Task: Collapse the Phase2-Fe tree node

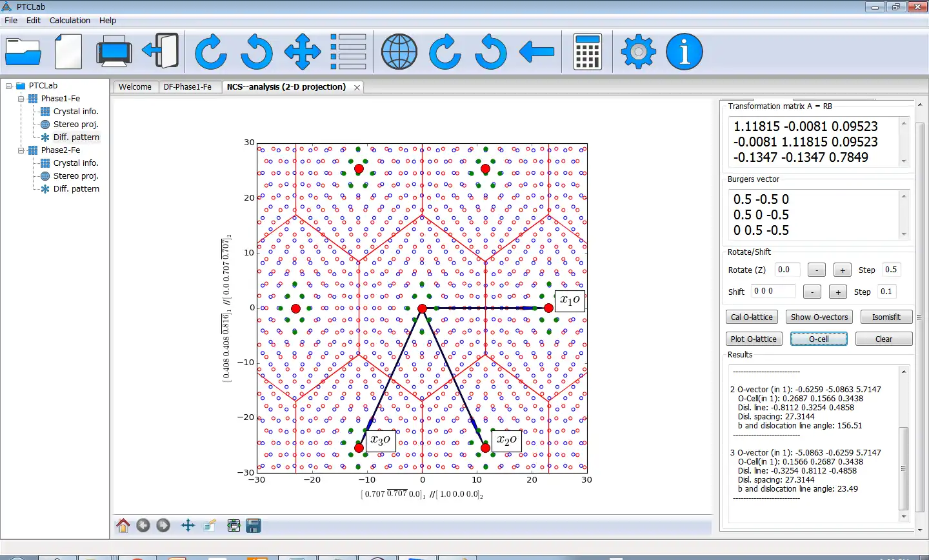Action: (x=21, y=150)
